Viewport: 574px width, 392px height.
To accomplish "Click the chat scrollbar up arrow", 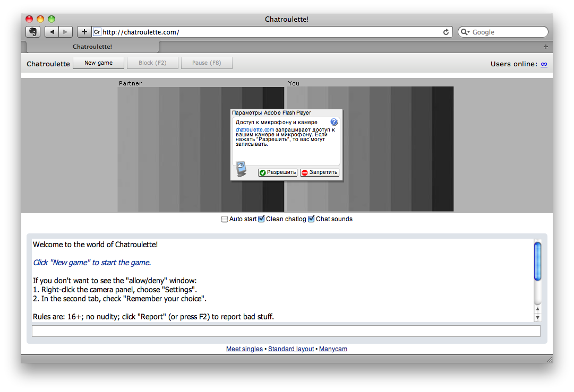I will click(537, 309).
